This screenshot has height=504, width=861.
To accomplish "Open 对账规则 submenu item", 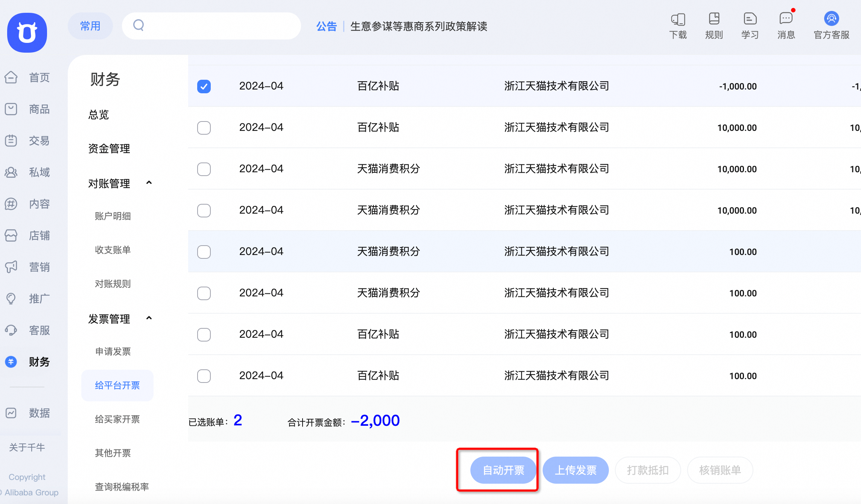I will 113,284.
